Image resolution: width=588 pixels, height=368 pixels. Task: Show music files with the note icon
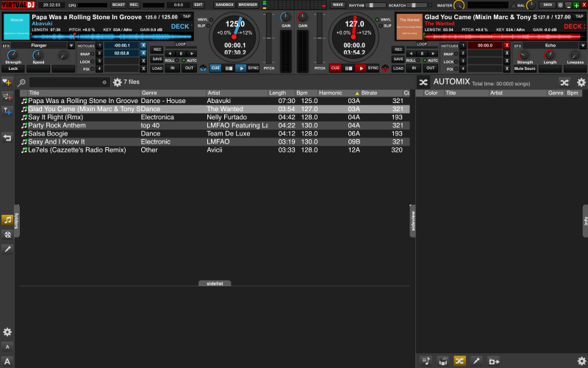click(7, 219)
